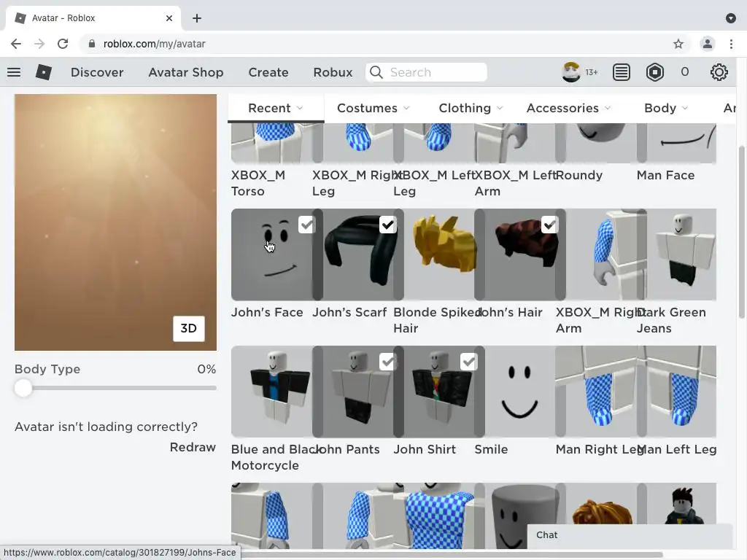Click the Redraw link

[193, 447]
